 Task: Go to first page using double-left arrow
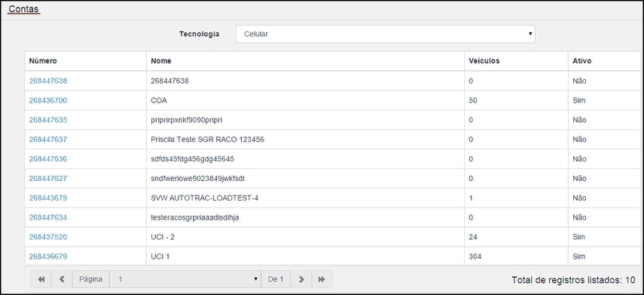coord(41,279)
